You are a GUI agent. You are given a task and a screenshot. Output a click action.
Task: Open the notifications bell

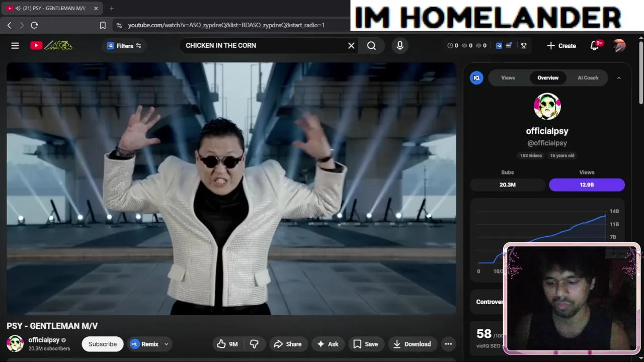(x=595, y=46)
